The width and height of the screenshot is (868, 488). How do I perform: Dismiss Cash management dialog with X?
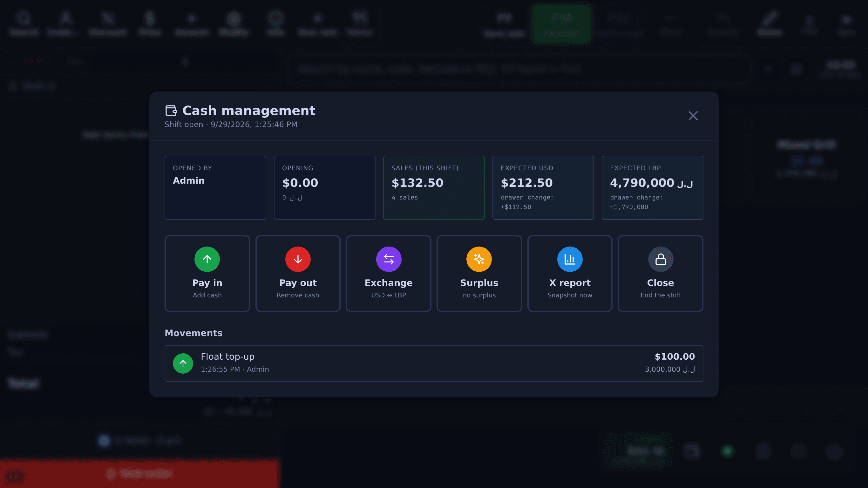693,116
